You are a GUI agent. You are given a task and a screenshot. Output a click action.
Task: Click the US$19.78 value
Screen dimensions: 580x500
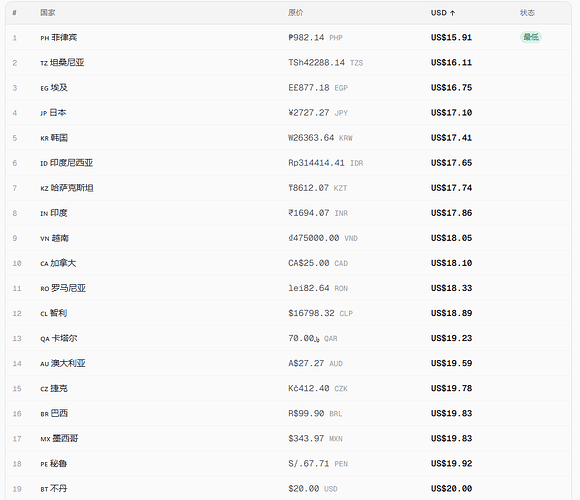click(x=451, y=389)
